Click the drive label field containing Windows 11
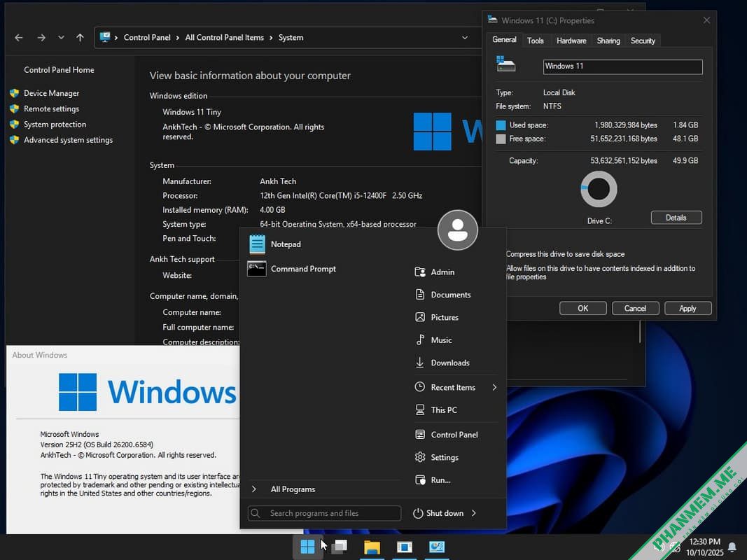Screen dimensions: 747x560 click(x=622, y=66)
